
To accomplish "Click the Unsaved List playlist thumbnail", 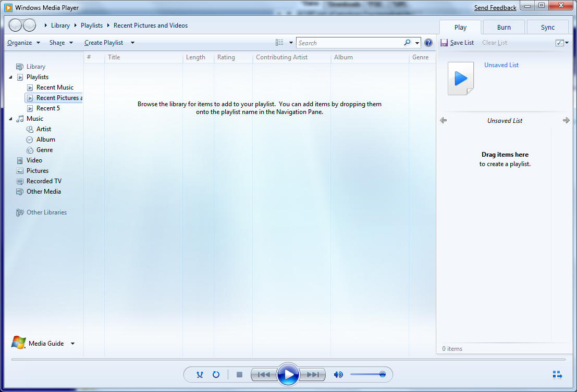I will click(461, 78).
